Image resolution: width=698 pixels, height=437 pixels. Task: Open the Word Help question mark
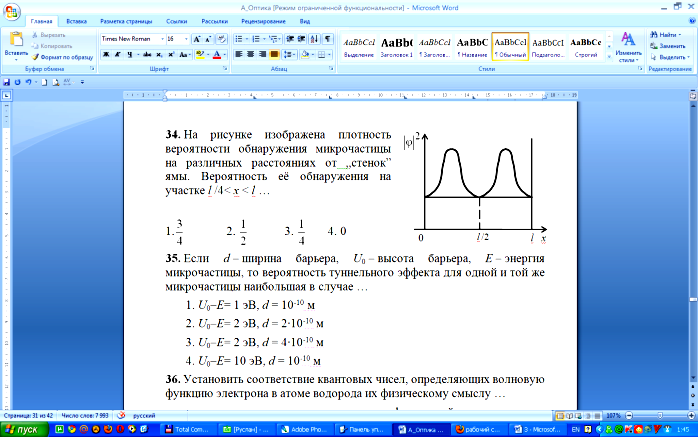(x=691, y=21)
